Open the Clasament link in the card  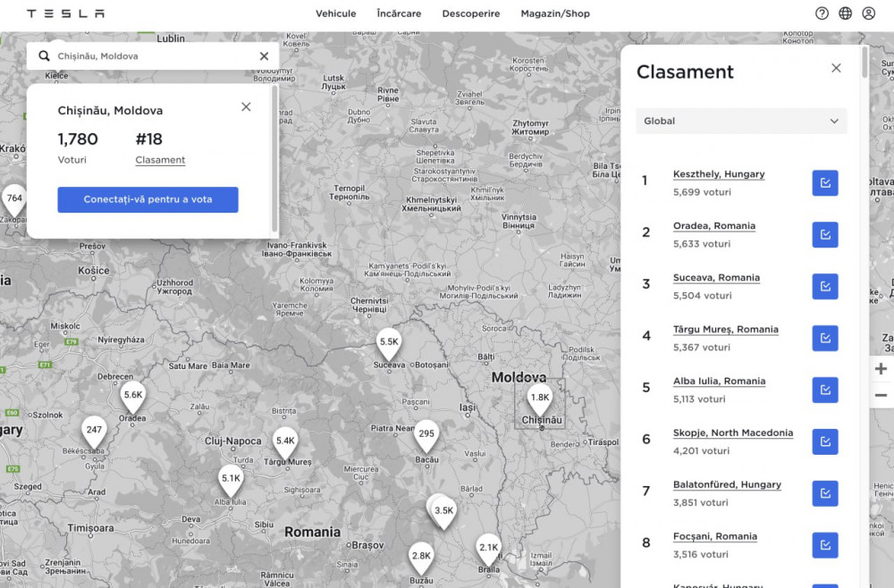(160, 160)
